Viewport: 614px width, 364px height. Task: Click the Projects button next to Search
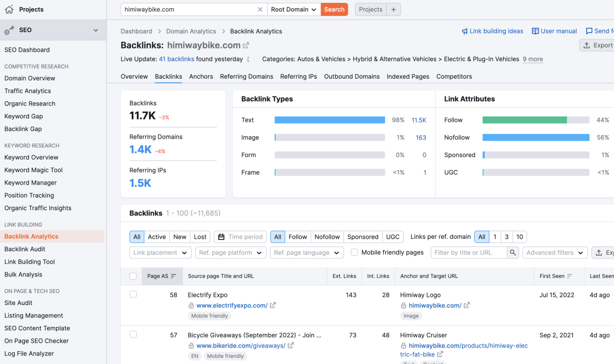(x=371, y=9)
